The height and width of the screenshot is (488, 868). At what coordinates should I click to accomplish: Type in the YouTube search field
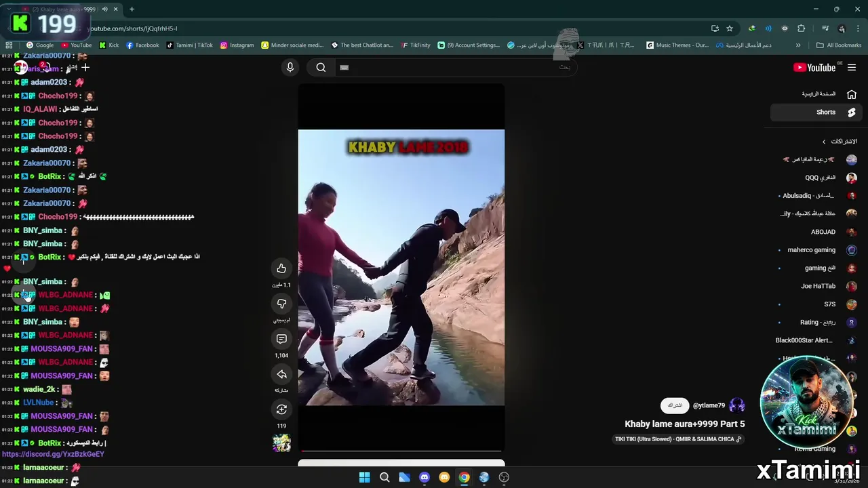coord(454,67)
